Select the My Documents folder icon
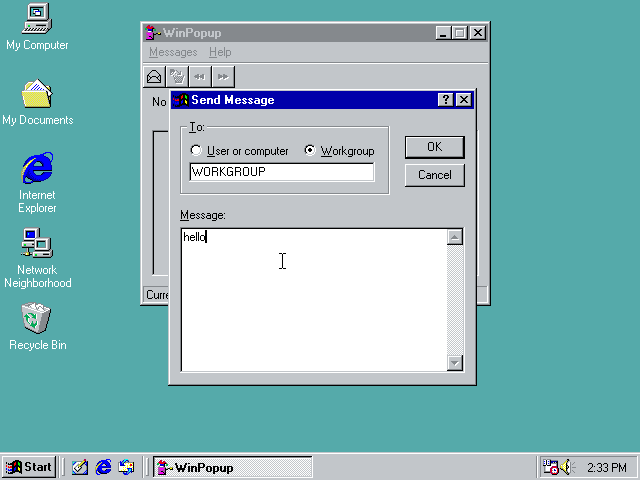 tap(37, 102)
